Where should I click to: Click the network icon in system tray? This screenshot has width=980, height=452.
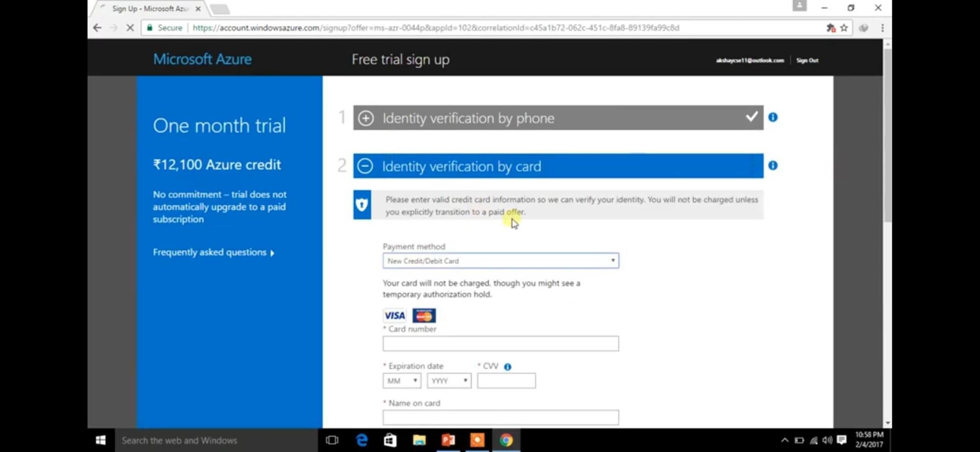click(x=813, y=440)
